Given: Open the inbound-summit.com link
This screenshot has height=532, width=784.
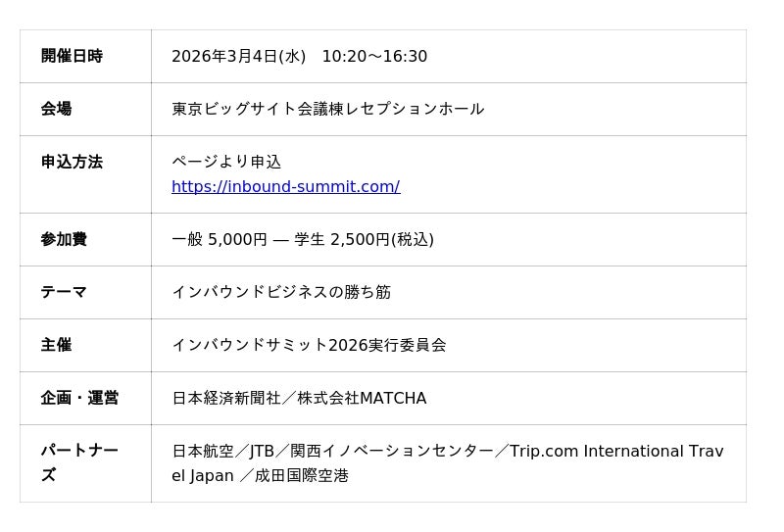Looking at the screenshot, I should tap(285, 186).
